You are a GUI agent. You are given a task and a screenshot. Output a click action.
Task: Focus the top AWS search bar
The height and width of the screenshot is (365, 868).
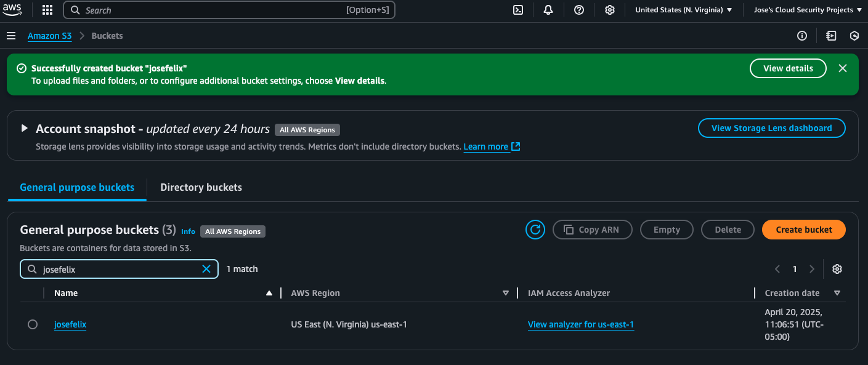point(229,10)
